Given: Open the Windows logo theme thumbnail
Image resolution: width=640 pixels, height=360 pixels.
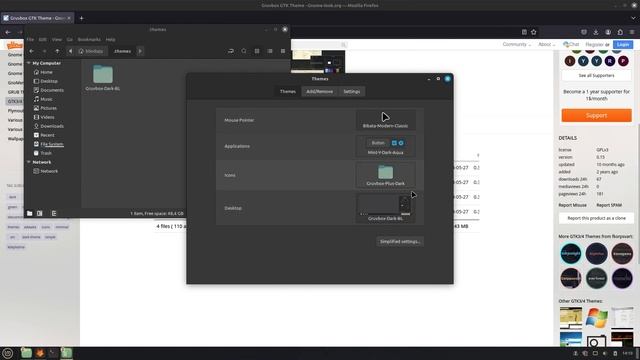Looking at the screenshot, I should point(596,318).
